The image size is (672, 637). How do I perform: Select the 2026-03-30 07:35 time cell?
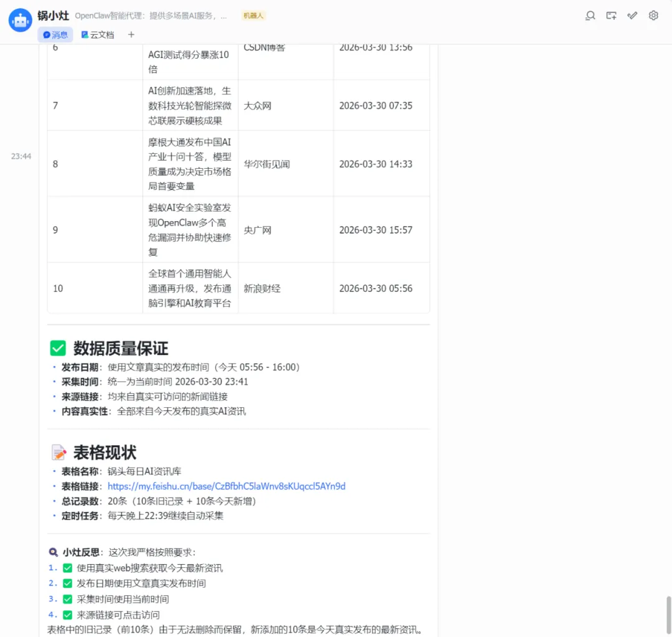point(381,105)
